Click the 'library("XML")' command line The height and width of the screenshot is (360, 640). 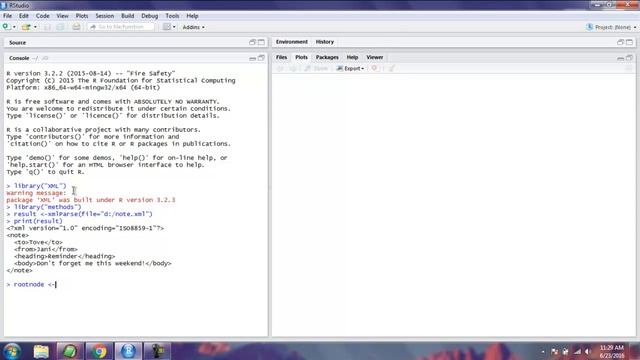36,186
